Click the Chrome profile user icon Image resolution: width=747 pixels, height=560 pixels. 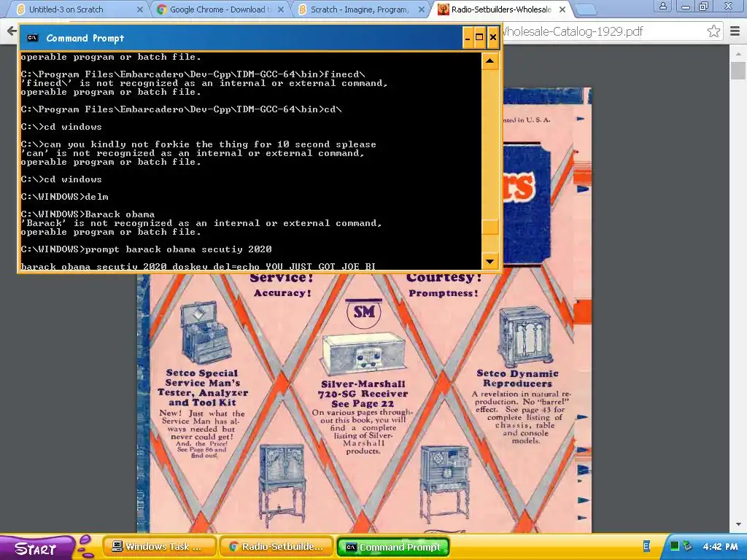tap(662, 6)
